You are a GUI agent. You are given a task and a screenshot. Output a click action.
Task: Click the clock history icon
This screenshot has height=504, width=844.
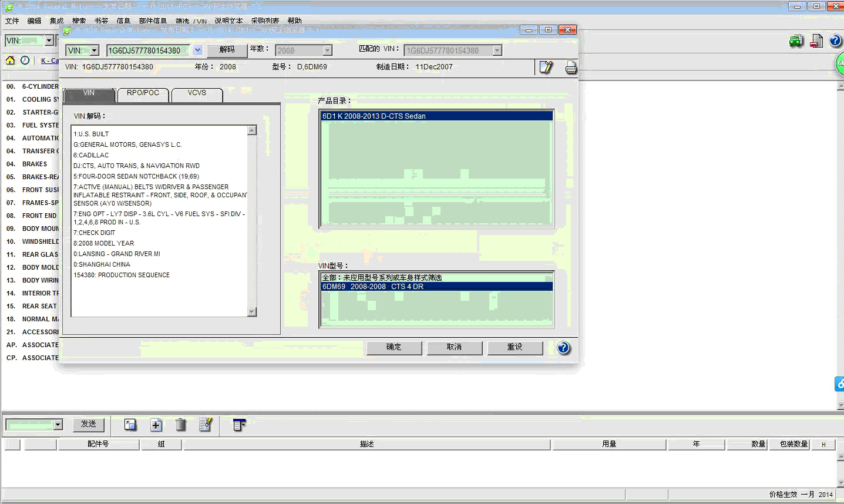(x=25, y=61)
